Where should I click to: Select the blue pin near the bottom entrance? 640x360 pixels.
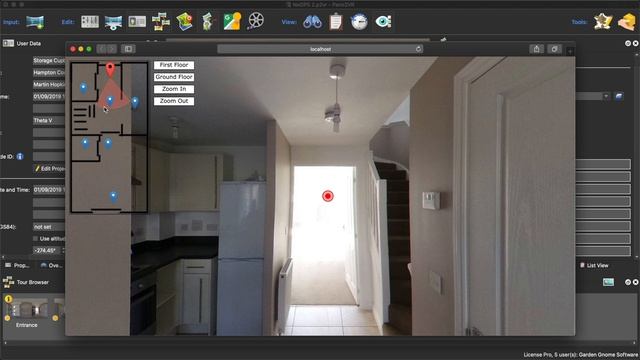pos(113,196)
